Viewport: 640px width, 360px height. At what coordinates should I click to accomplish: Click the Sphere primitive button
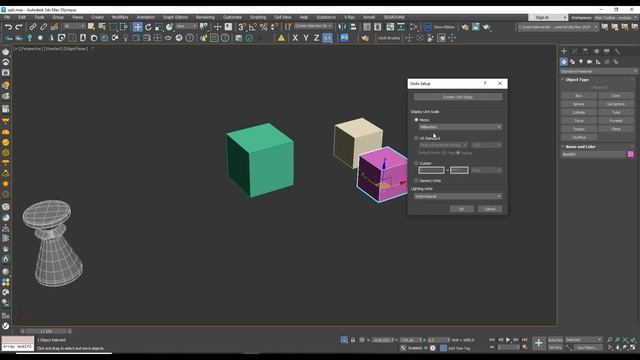point(578,104)
